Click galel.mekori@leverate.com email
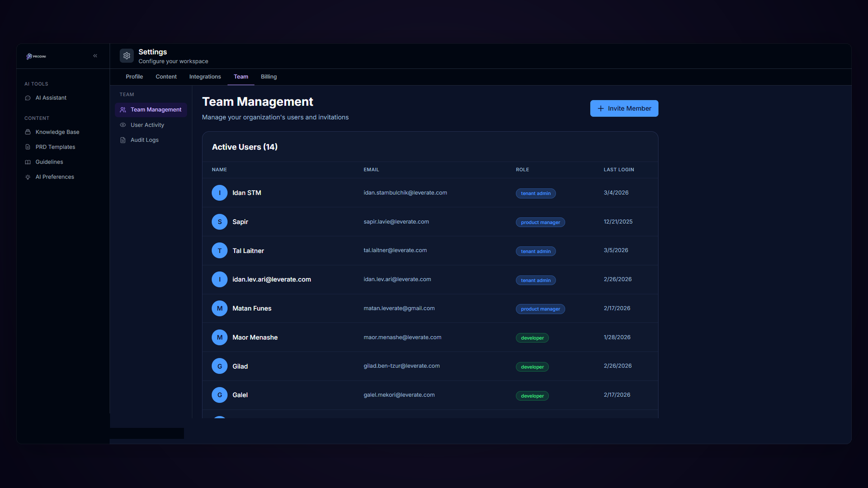Screen dimensions: 868x488 (x=399, y=395)
